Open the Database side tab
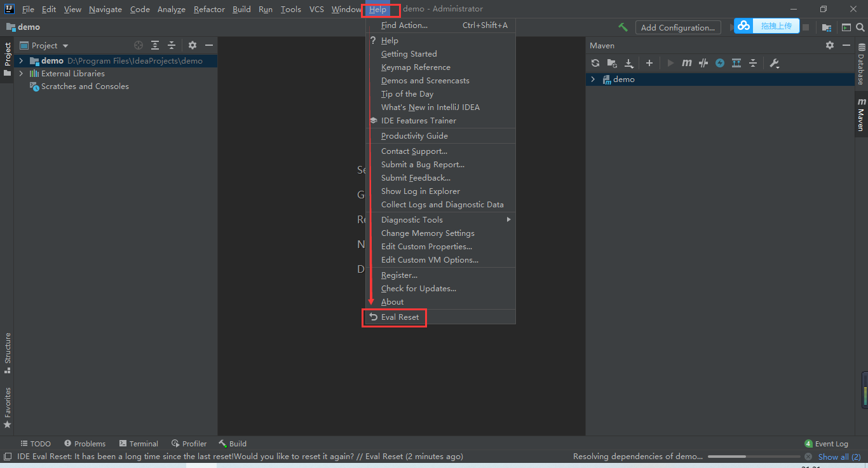The image size is (868, 468). coord(861,64)
